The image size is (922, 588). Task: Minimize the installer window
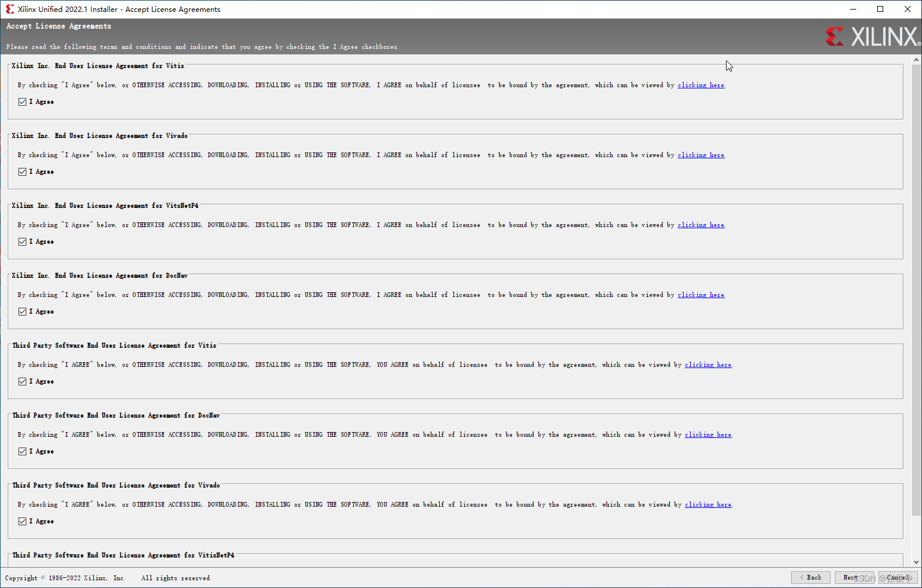click(x=853, y=9)
